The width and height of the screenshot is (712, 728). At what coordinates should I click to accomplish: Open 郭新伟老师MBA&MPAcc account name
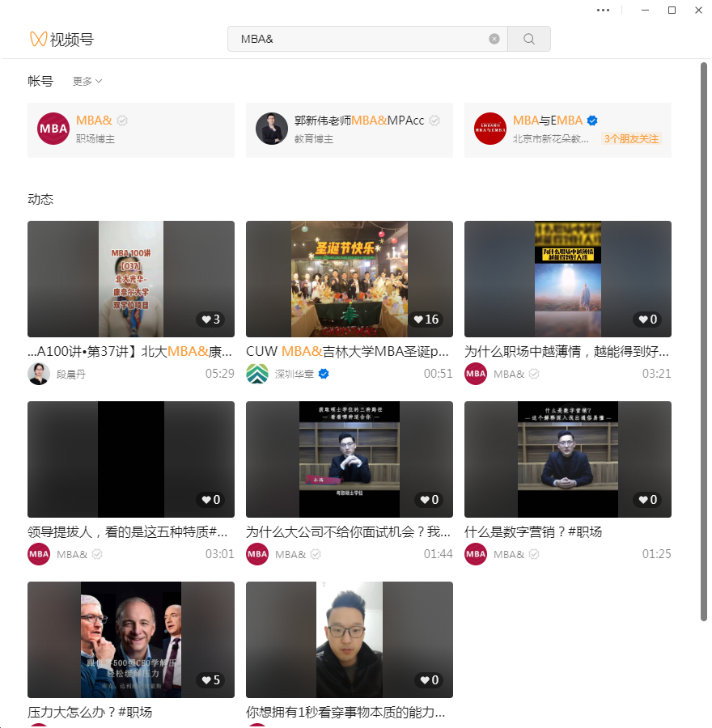tap(359, 121)
